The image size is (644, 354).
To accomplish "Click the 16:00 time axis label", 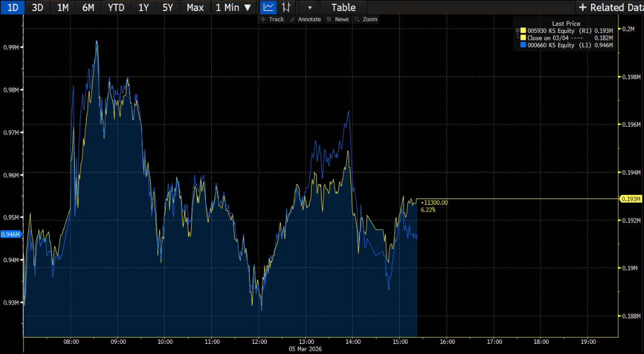I will pos(447,342).
